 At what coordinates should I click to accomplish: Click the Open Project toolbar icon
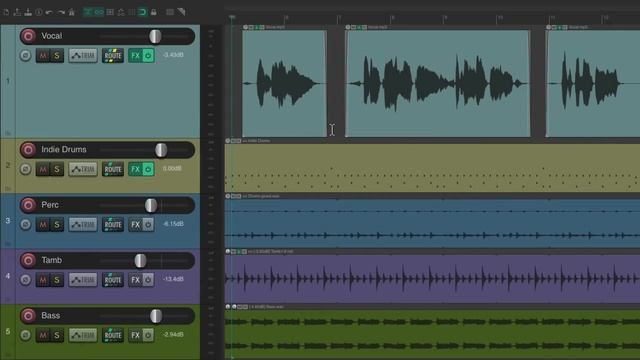pos(17,12)
